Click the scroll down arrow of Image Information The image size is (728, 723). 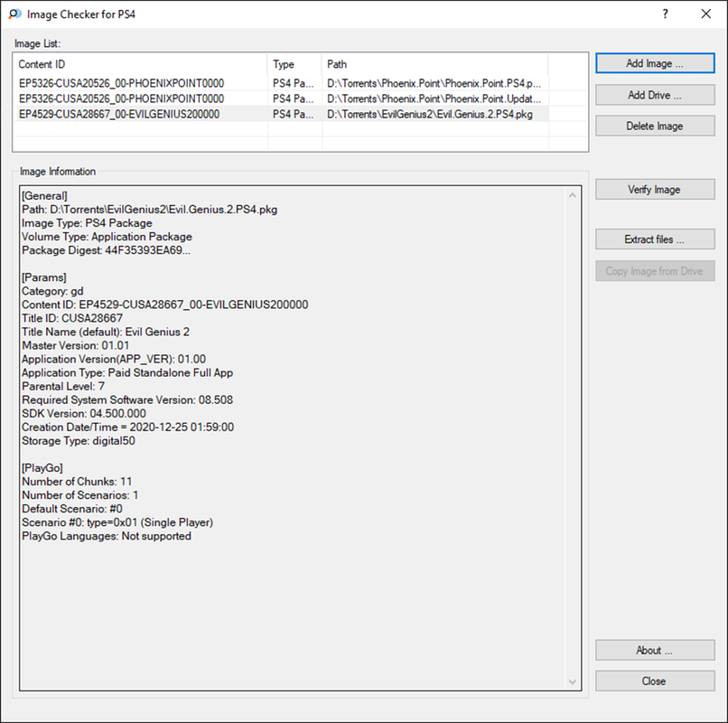[573, 681]
